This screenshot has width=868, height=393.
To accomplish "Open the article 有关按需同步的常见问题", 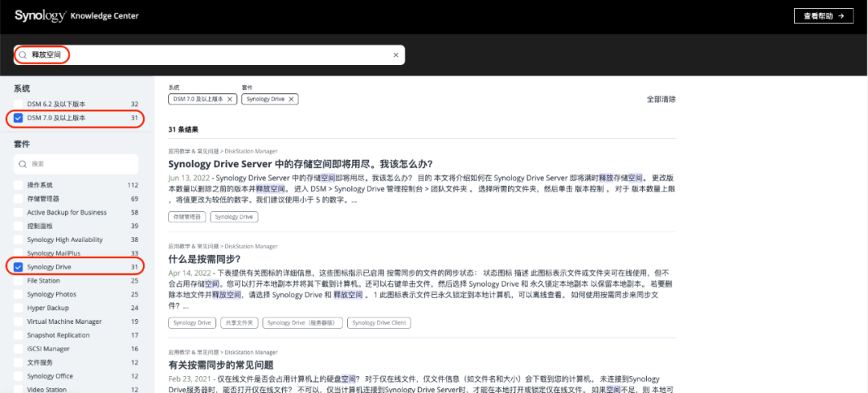I will (x=221, y=365).
